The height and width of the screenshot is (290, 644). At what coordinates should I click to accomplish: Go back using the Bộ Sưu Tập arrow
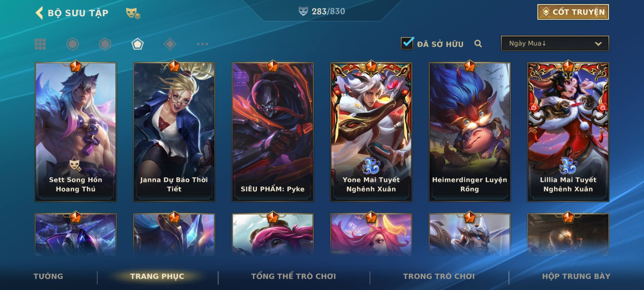click(39, 13)
